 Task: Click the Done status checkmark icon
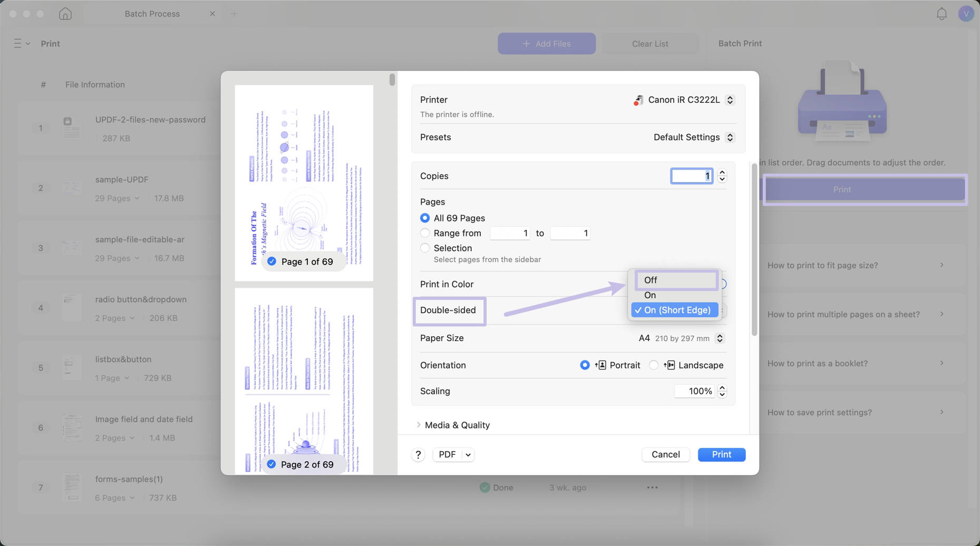click(485, 487)
